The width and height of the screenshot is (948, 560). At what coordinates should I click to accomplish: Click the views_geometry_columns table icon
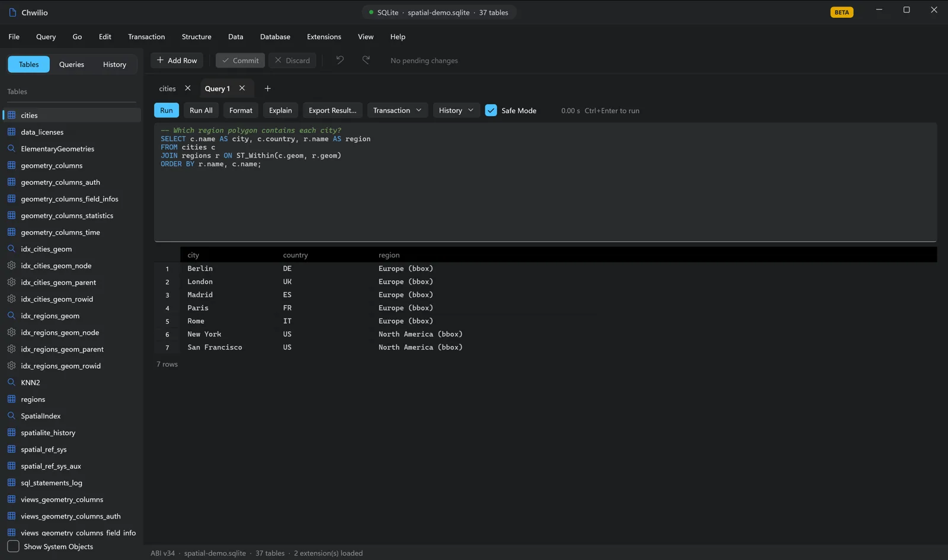(x=11, y=499)
